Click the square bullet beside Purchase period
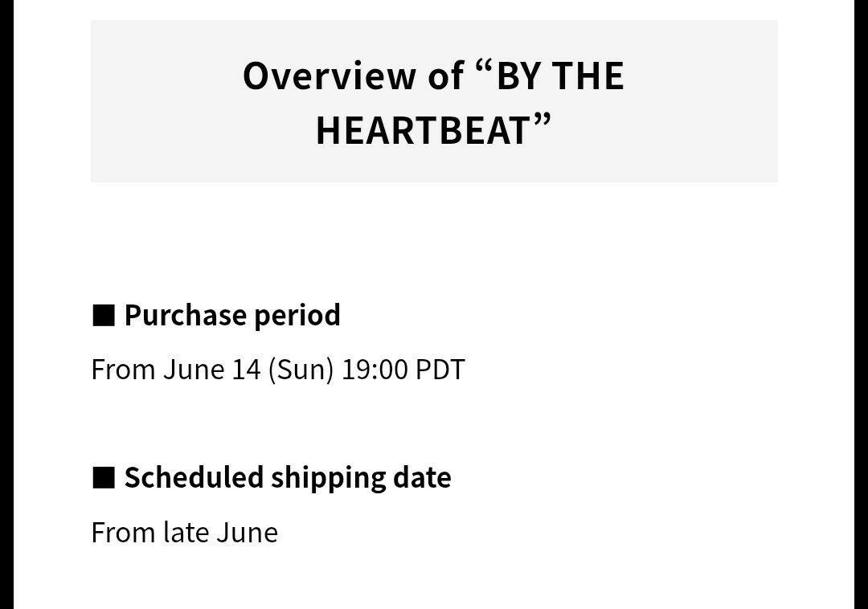The height and width of the screenshot is (609, 868). [104, 316]
